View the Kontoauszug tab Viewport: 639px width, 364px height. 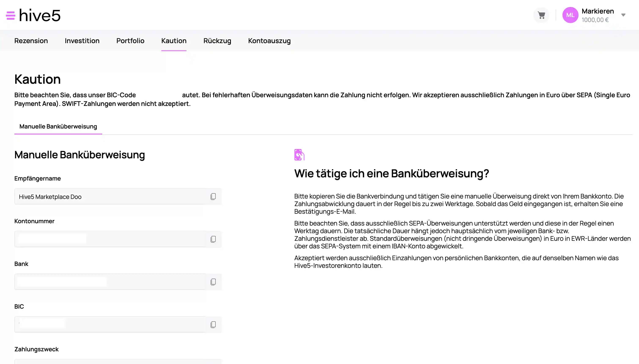point(269,41)
